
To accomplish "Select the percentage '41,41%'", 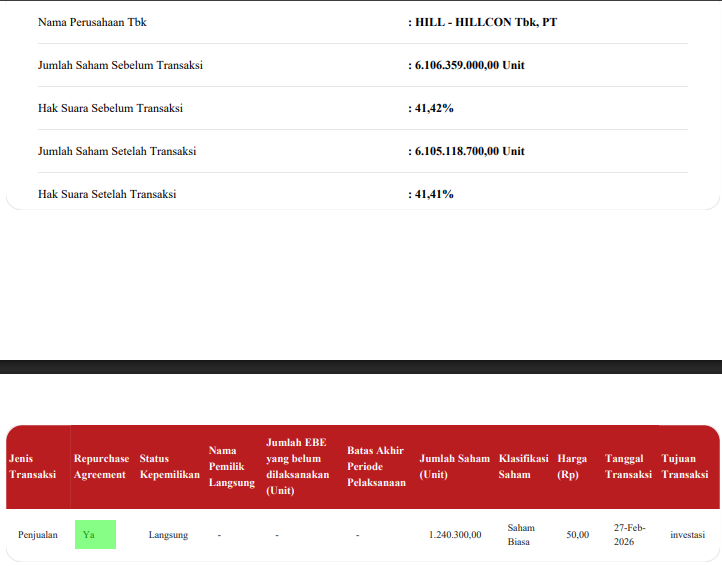I will point(434,194).
